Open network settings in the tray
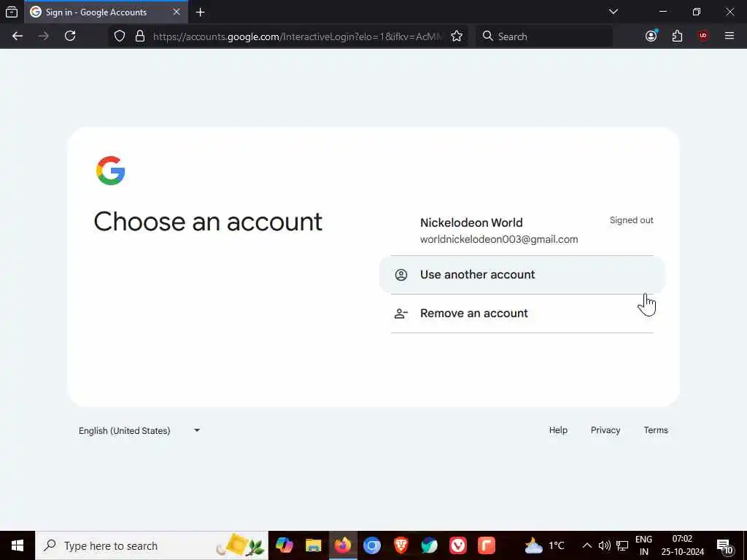The height and width of the screenshot is (560, 747). [x=622, y=545]
